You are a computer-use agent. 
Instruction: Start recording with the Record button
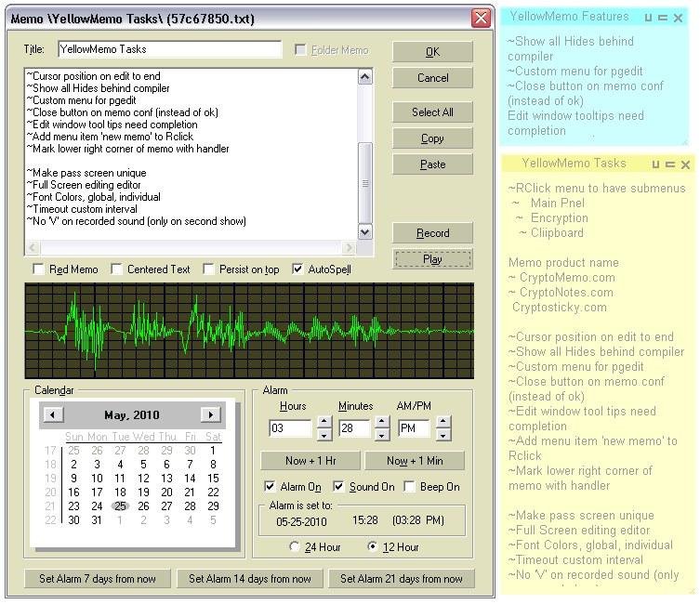432,233
